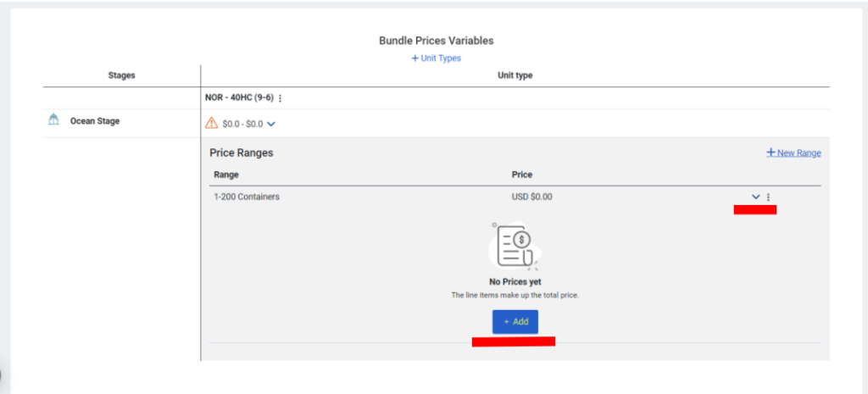Click the Ocean Stage ship icon
868x394 pixels.
(x=53, y=119)
